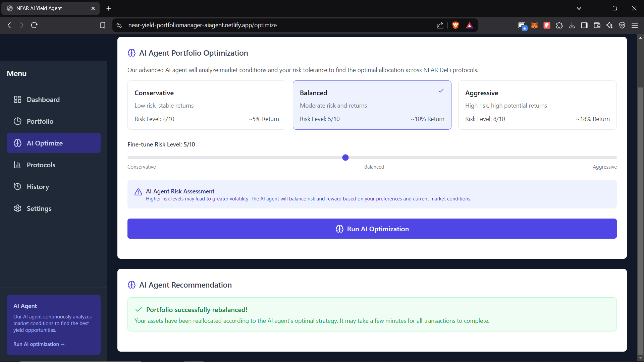Select the Balanced risk profile card
The image size is (644, 362).
tap(372, 105)
